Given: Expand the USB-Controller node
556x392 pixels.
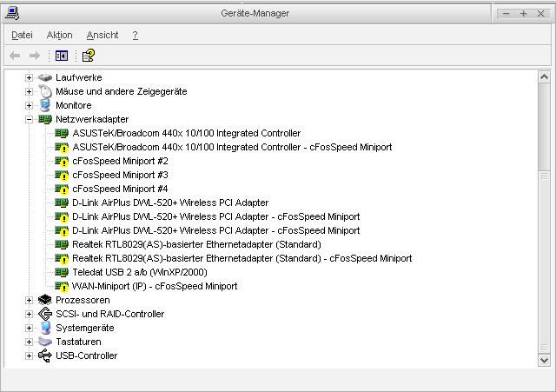Looking at the screenshot, I should (x=29, y=355).
